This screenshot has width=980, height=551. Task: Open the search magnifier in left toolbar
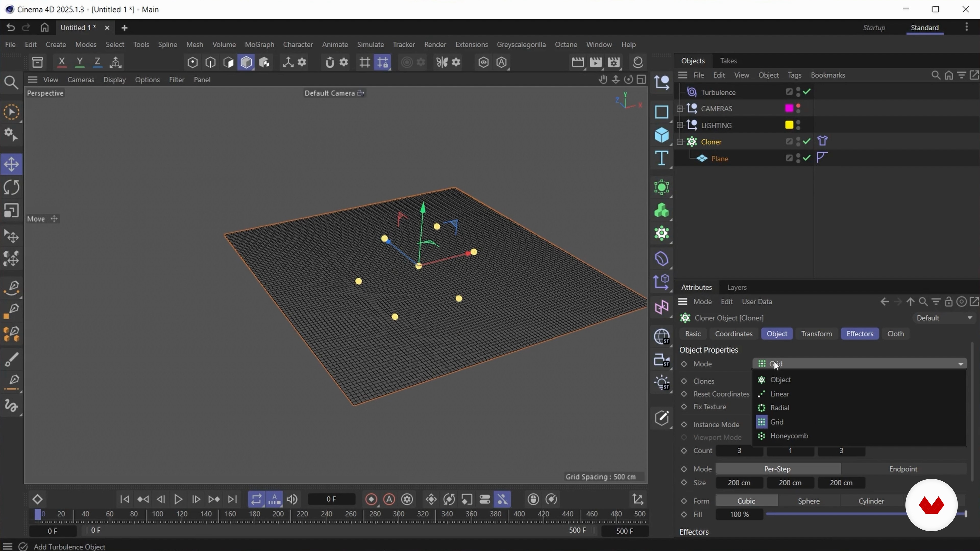[11, 82]
